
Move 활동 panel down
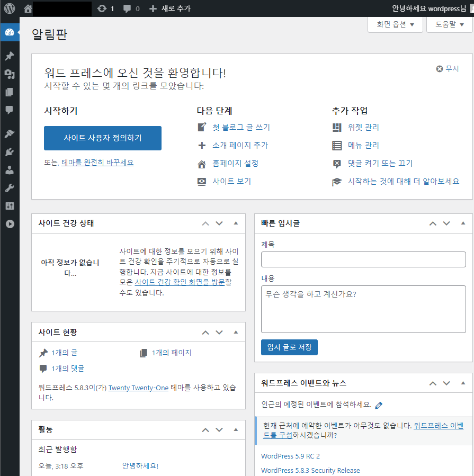[219, 430]
